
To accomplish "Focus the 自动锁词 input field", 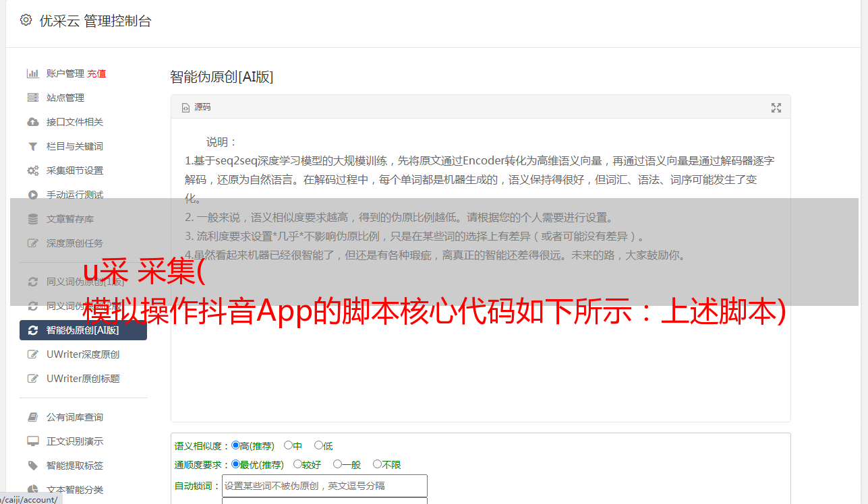I will click(324, 486).
